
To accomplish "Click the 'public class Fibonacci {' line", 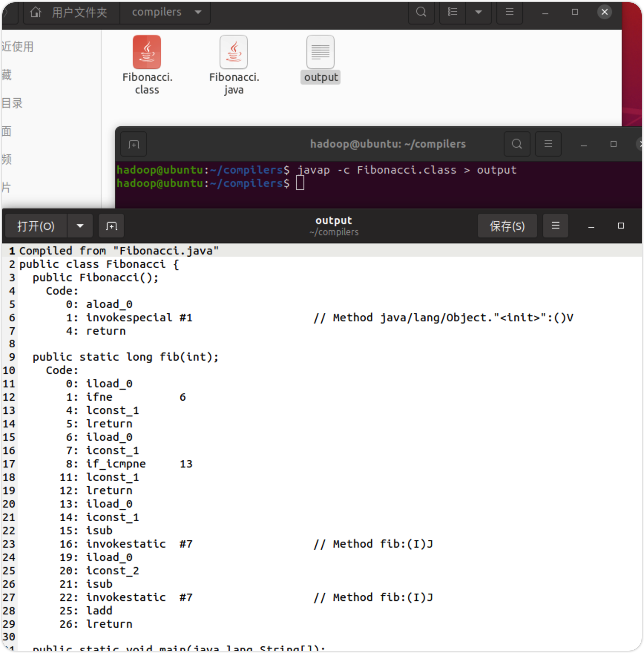I will click(99, 264).
